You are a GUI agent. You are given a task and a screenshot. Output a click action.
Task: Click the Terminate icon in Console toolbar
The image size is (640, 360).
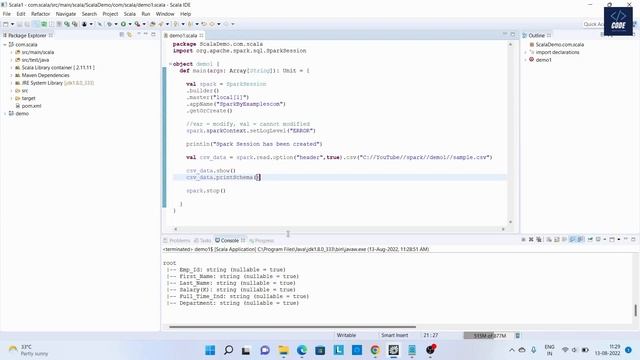pyautogui.click(x=523, y=240)
